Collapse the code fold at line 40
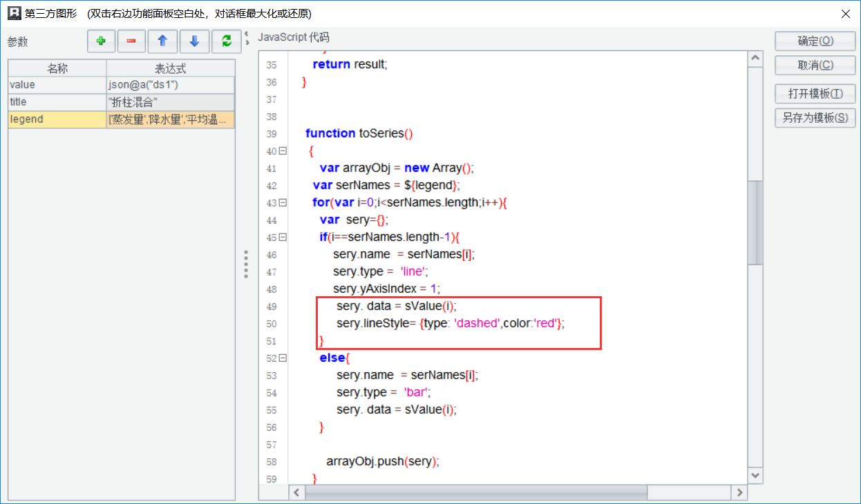This screenshot has height=504, width=861. [x=283, y=151]
